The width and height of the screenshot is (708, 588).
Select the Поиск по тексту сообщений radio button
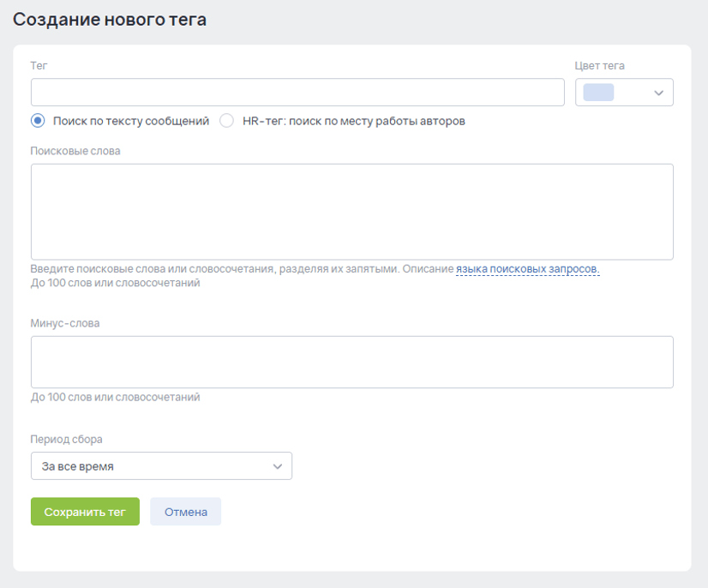(38, 121)
